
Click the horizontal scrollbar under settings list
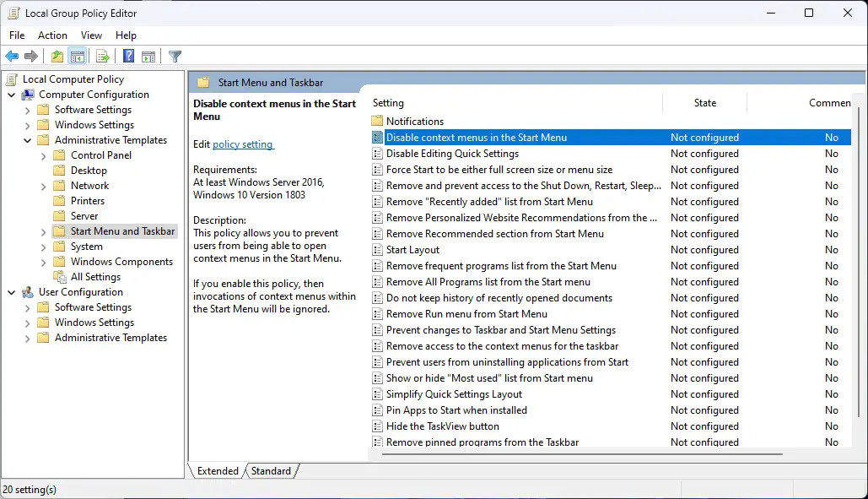click(582, 454)
